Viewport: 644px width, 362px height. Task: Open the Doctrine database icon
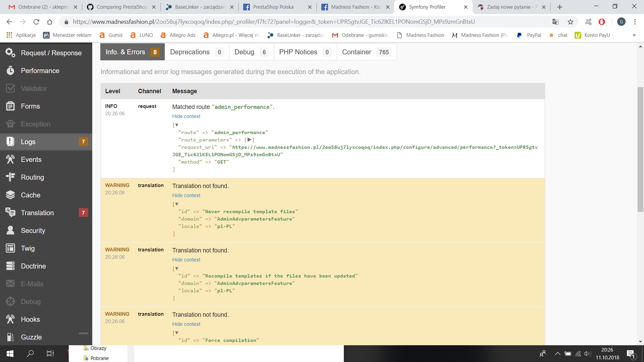tap(10, 266)
